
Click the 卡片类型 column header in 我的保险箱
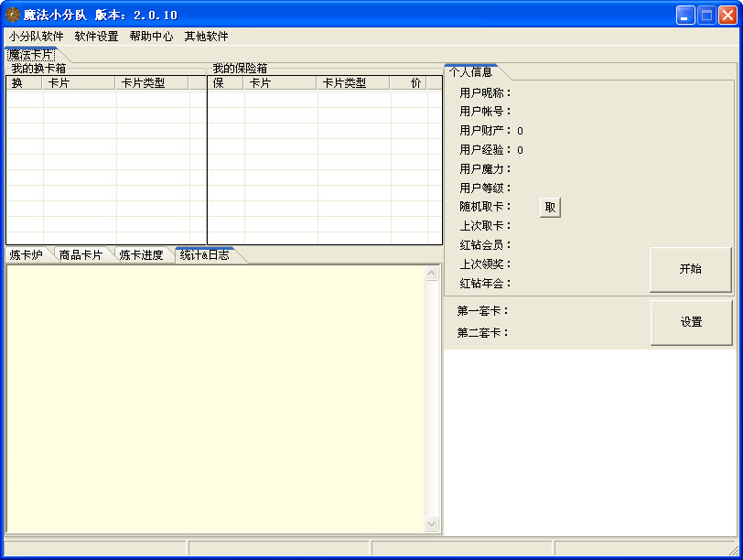coord(353,83)
